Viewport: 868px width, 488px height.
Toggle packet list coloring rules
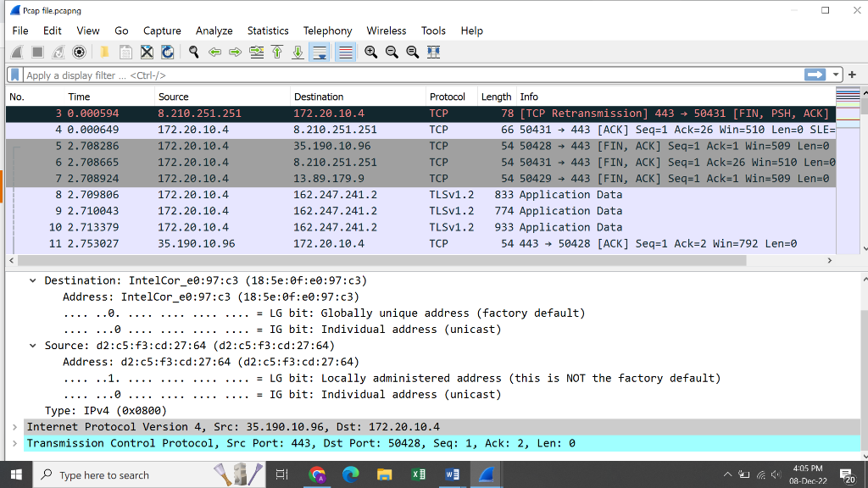[x=345, y=52]
